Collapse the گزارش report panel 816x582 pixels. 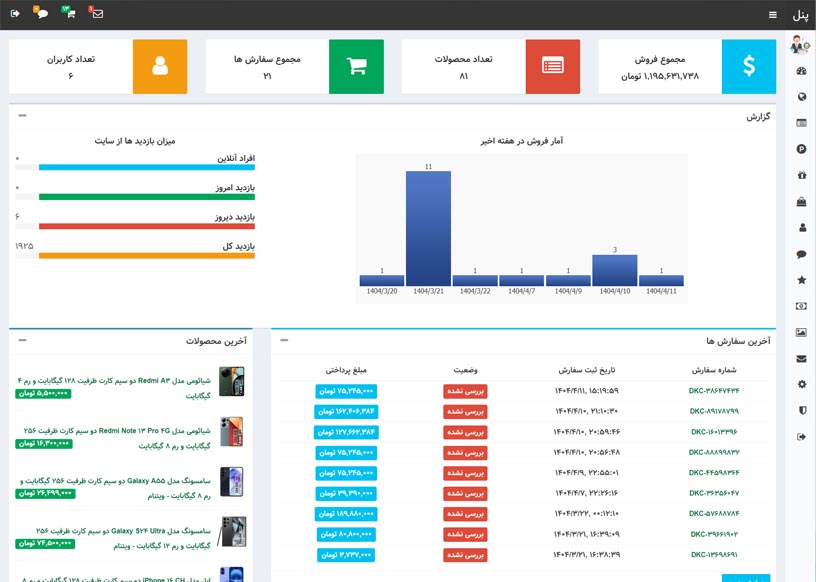(x=22, y=116)
